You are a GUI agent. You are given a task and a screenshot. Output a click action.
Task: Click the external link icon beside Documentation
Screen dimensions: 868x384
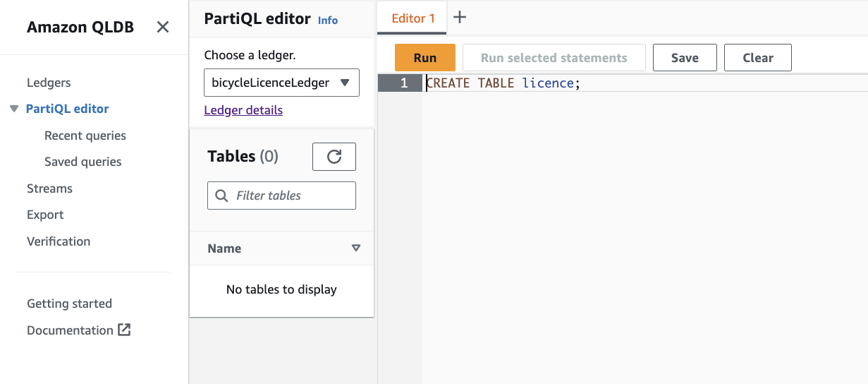pos(124,330)
